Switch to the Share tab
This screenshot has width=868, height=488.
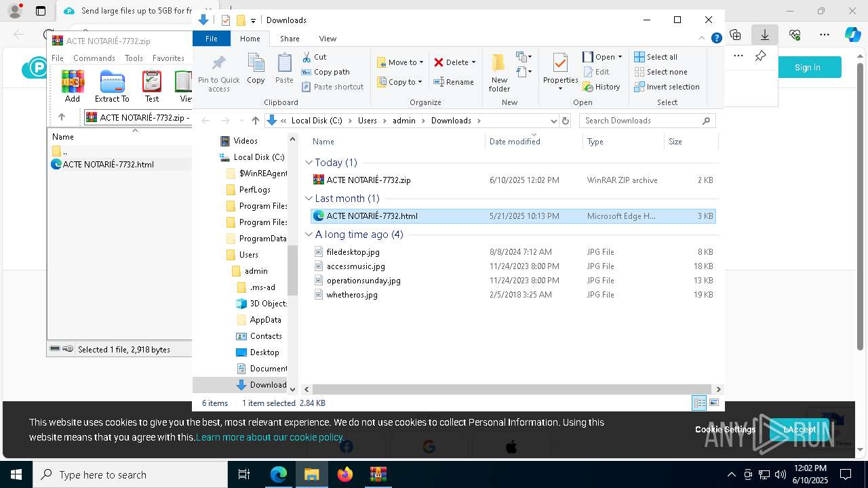[x=290, y=39]
